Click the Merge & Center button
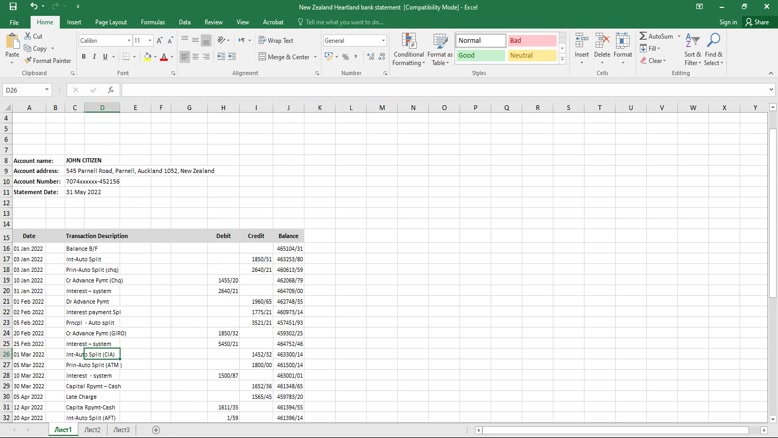 coord(285,57)
